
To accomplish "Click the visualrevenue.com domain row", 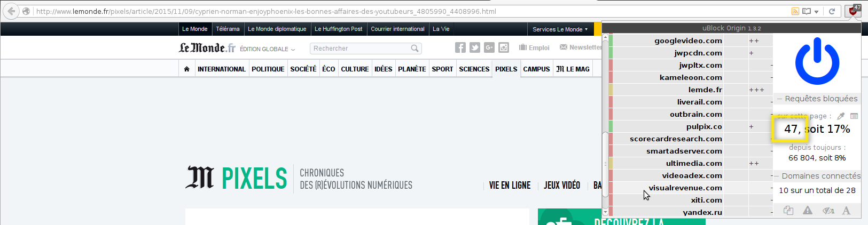I will [x=691, y=188].
